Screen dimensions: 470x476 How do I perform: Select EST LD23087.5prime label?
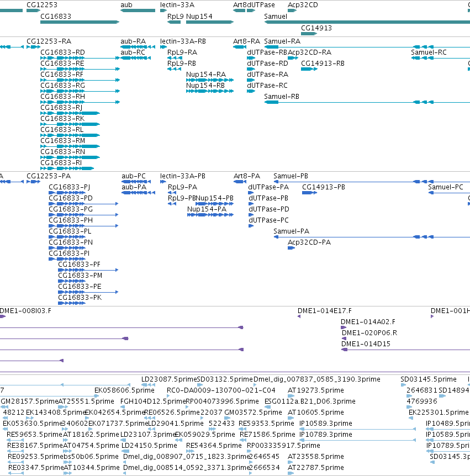(x=169, y=379)
